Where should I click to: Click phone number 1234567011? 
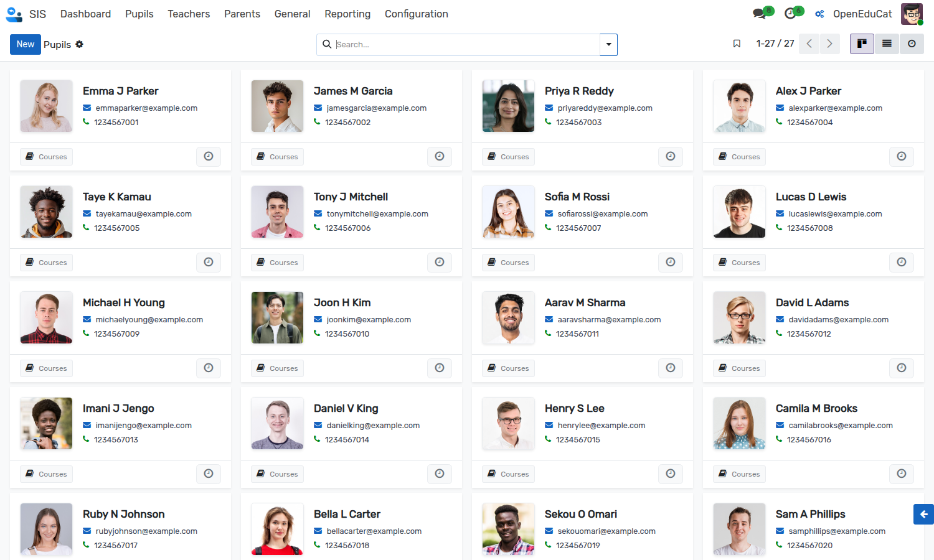(x=577, y=334)
